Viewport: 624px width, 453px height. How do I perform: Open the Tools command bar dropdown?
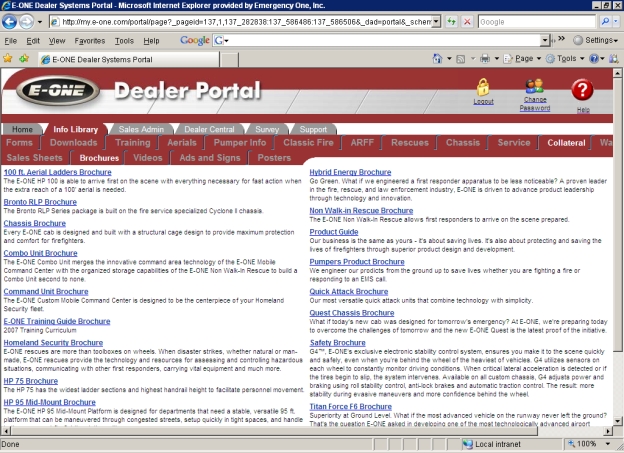[x=565, y=59]
